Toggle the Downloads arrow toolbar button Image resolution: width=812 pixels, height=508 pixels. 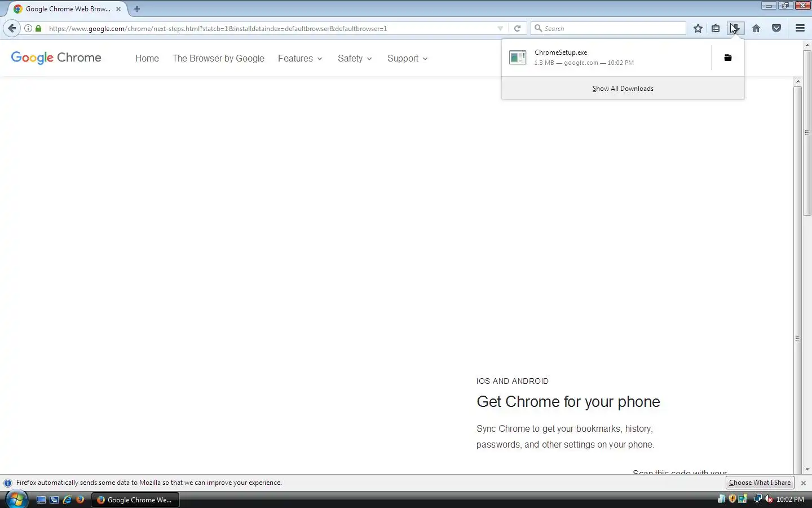[x=735, y=28]
